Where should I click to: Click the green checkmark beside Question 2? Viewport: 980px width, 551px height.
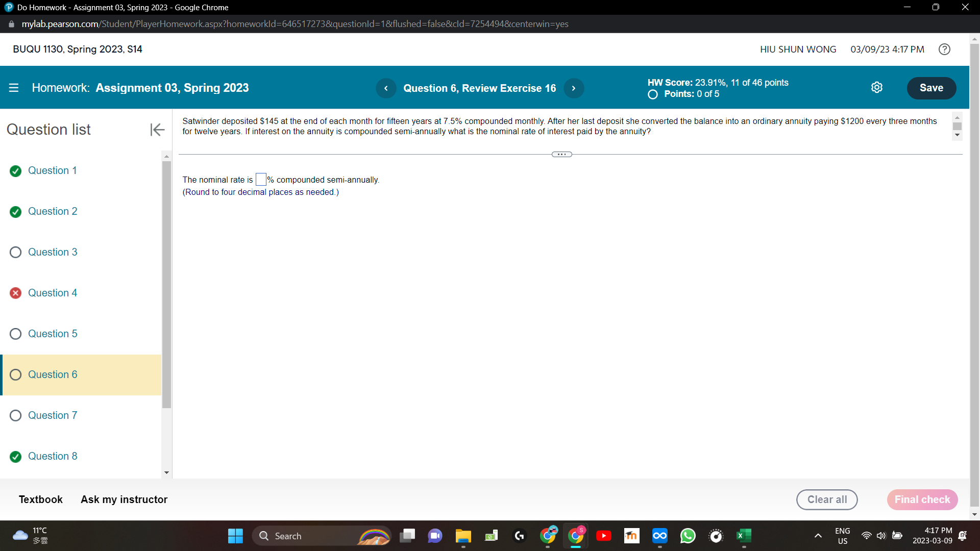15,212
